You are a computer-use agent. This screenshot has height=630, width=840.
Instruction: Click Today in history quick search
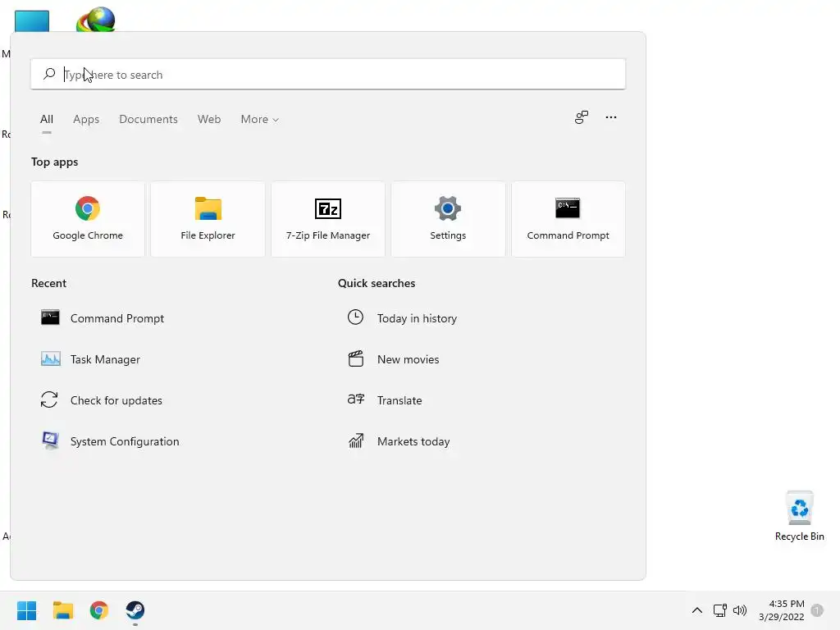pyautogui.click(x=402, y=318)
